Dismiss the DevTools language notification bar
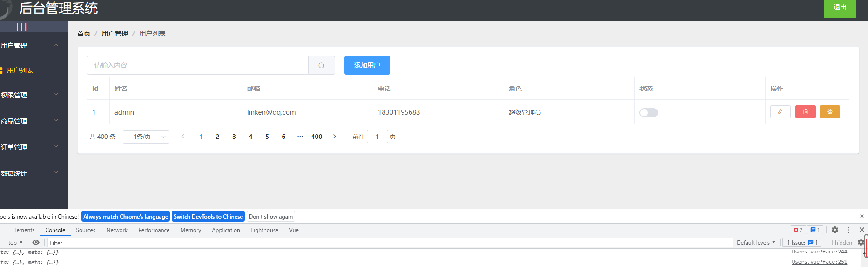This screenshot has height=267, width=868. point(862,216)
